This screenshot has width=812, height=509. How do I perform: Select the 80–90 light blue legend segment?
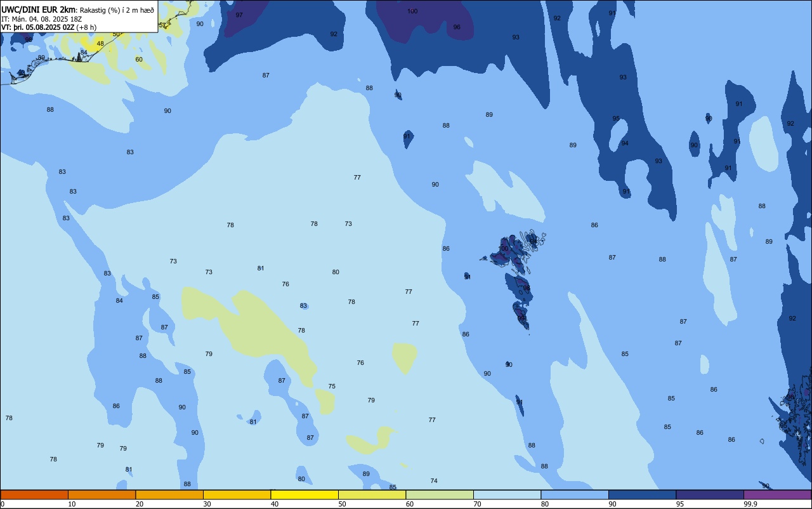(x=575, y=494)
